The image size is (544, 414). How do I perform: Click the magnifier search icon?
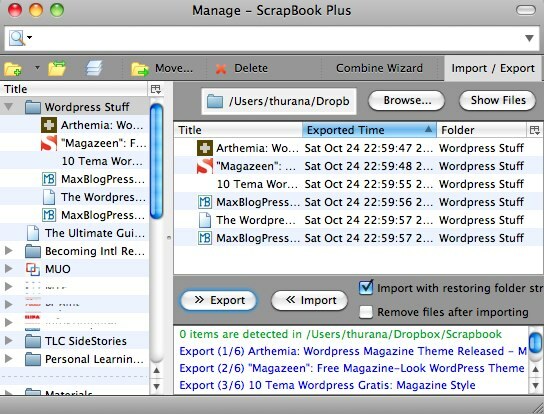[17, 38]
